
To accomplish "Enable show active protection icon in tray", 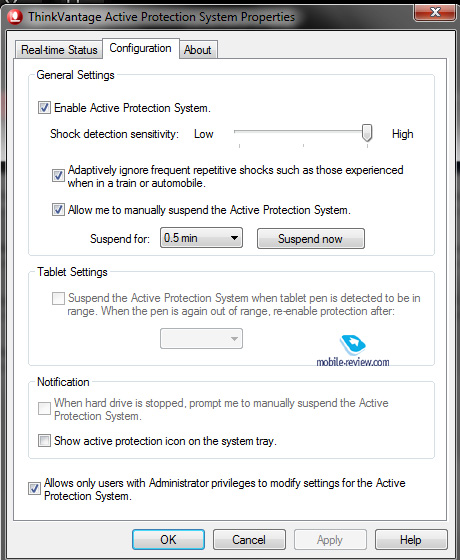I will tap(44, 441).
